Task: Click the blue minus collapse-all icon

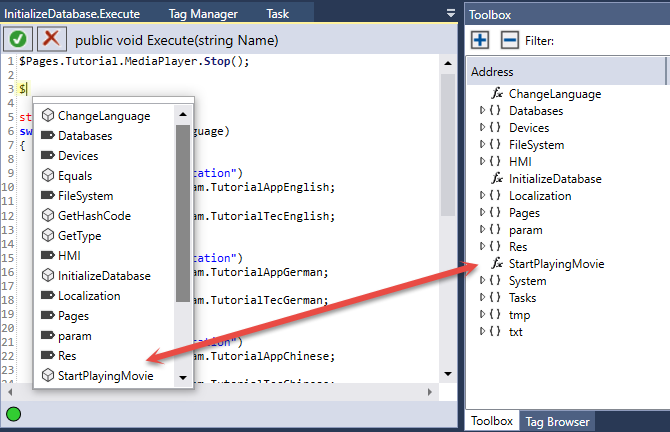Action: (509, 40)
